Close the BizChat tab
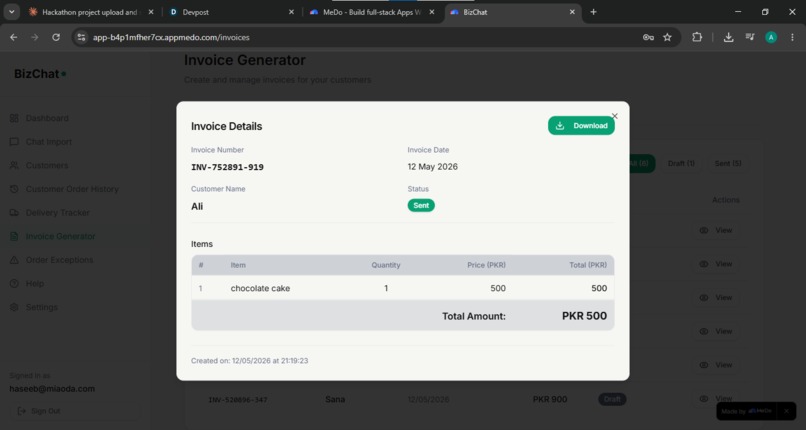This screenshot has height=430, width=806. coord(572,12)
